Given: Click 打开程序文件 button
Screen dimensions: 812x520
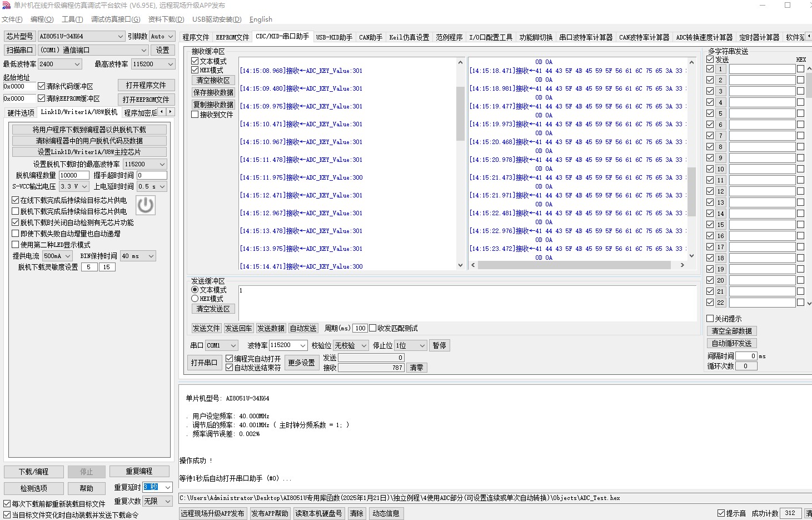Looking at the screenshot, I should click(x=146, y=85).
